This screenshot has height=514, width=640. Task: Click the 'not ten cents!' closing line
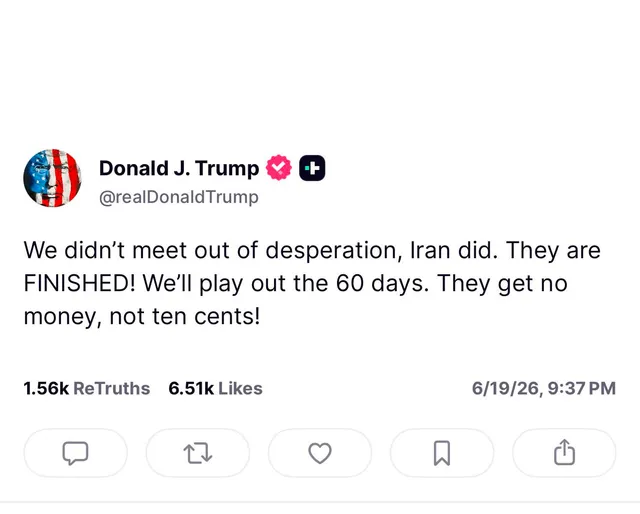pos(185,316)
